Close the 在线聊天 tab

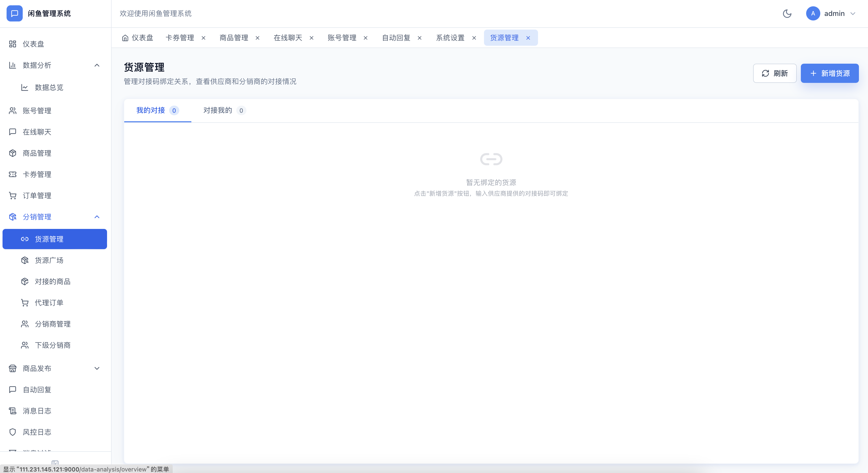click(312, 38)
